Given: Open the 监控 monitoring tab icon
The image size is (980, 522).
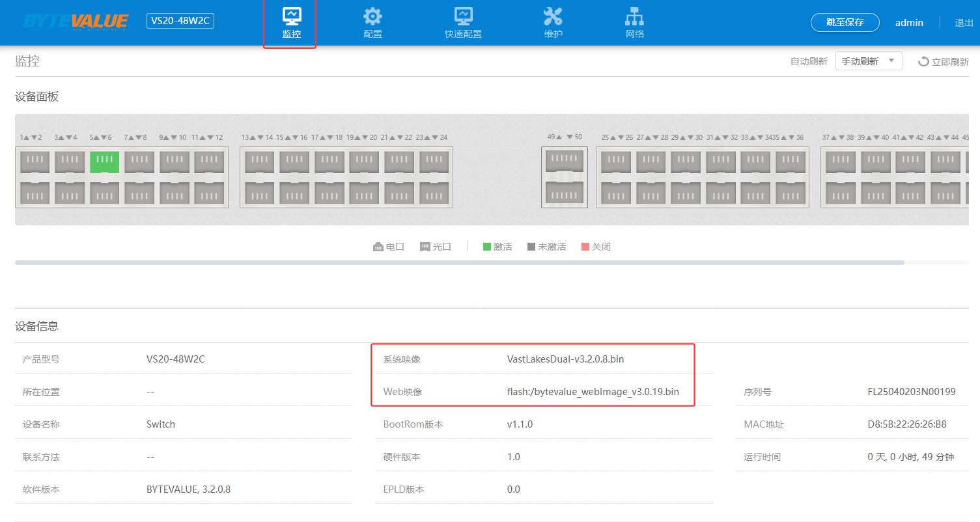Looking at the screenshot, I should click(x=291, y=16).
